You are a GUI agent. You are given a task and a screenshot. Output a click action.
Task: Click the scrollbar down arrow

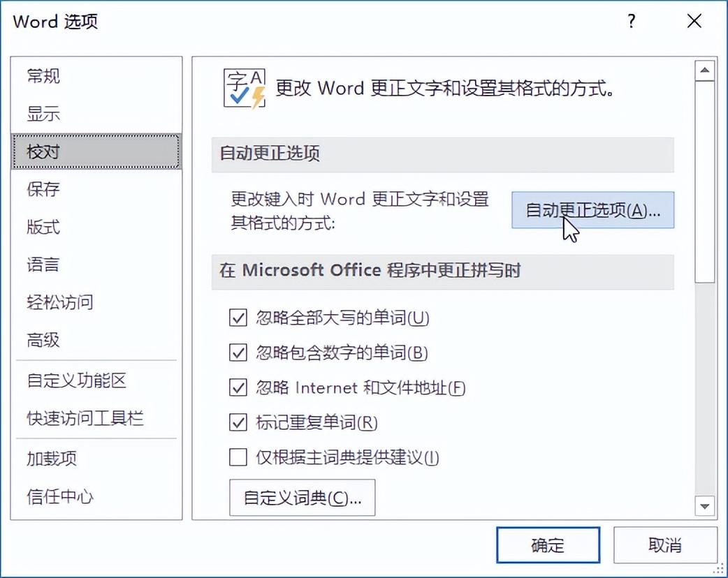click(x=706, y=507)
